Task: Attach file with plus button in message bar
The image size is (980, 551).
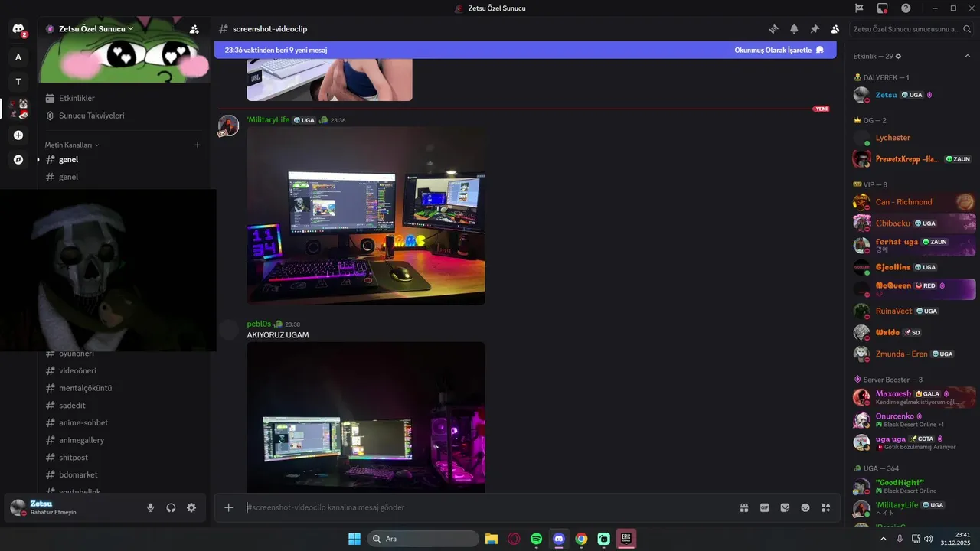Action: [228, 507]
